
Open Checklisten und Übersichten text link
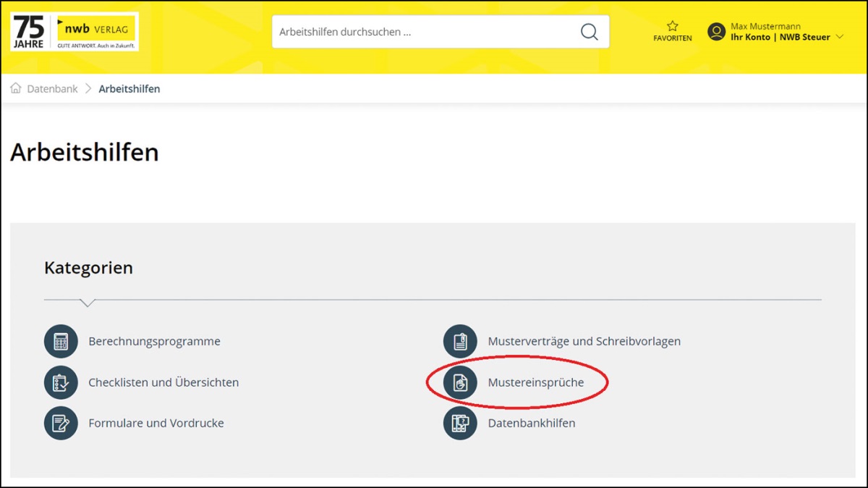pyautogui.click(x=163, y=382)
